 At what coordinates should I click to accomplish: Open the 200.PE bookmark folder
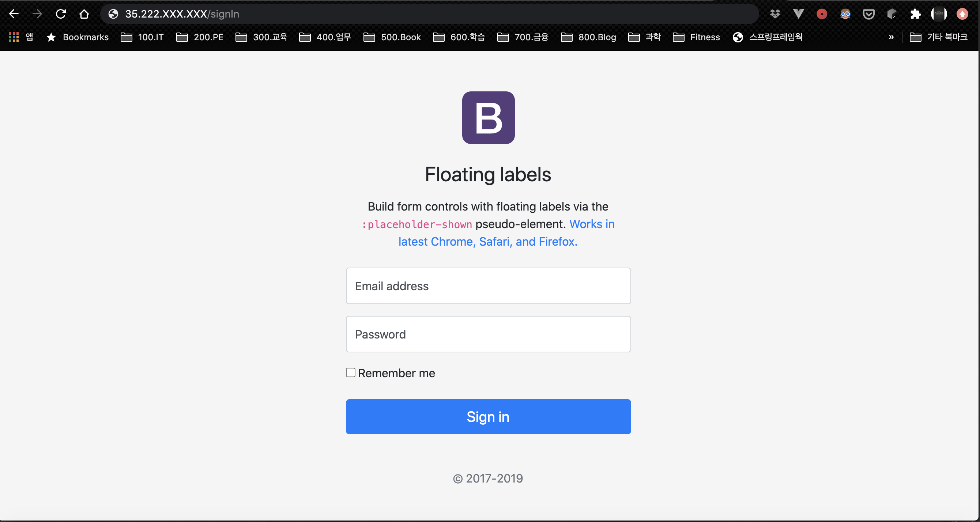(x=200, y=37)
